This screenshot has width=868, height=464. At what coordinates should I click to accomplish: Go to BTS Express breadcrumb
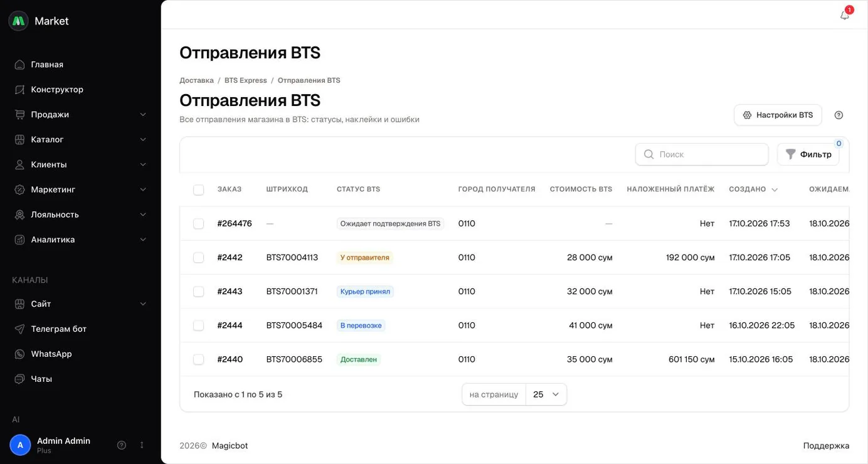pos(246,80)
